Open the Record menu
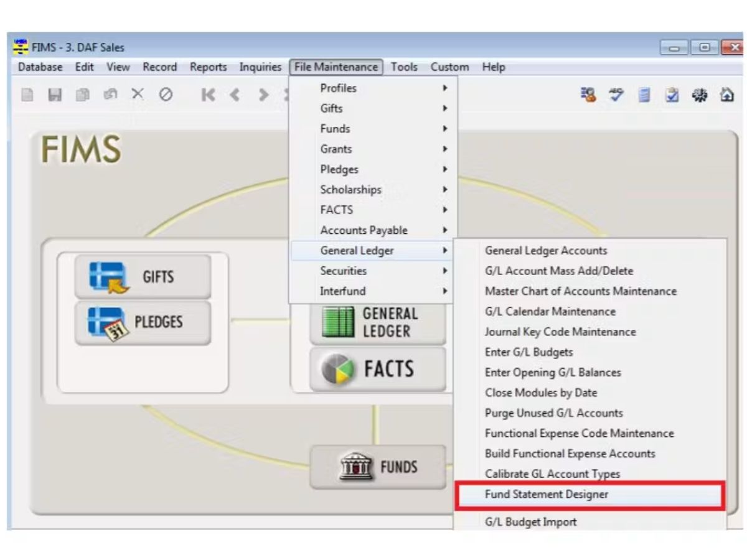747x560 pixels. tap(159, 67)
